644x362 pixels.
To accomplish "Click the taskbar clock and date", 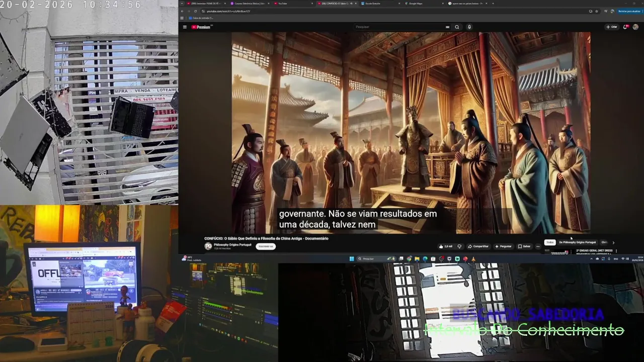I will [x=637, y=259].
